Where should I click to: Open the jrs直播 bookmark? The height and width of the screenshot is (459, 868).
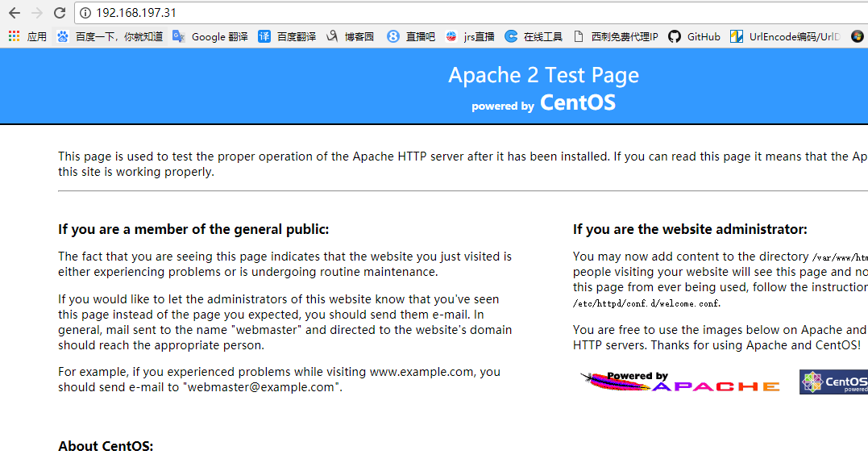(x=470, y=36)
